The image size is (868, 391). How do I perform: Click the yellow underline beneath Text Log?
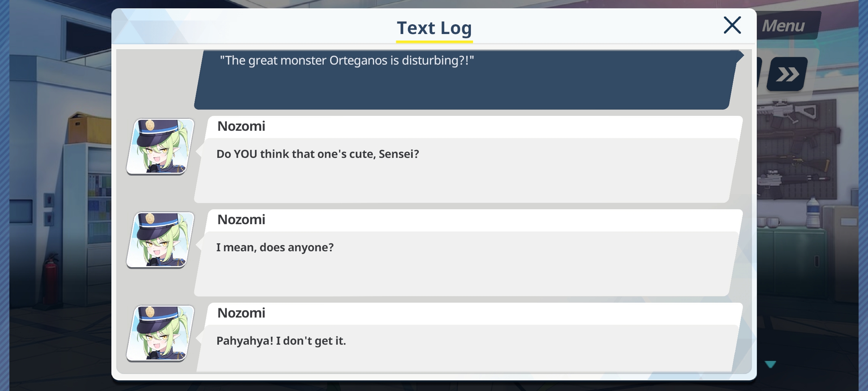(x=434, y=42)
